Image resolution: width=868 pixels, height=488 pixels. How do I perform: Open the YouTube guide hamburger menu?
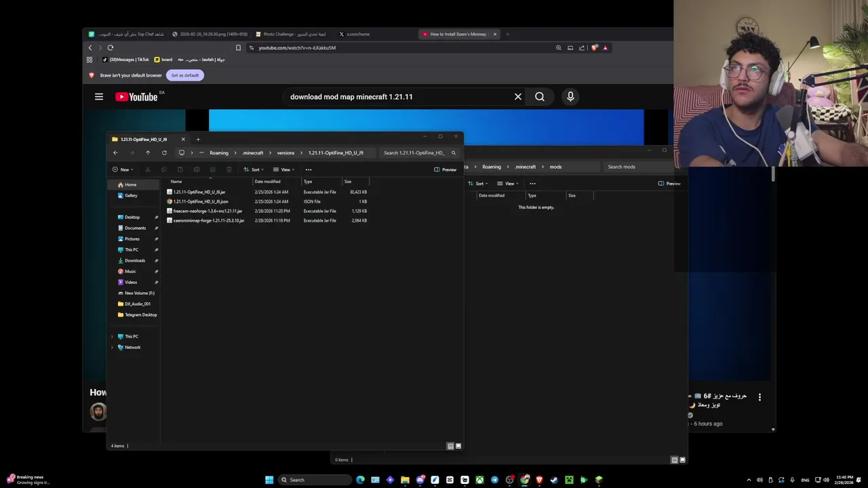click(99, 97)
